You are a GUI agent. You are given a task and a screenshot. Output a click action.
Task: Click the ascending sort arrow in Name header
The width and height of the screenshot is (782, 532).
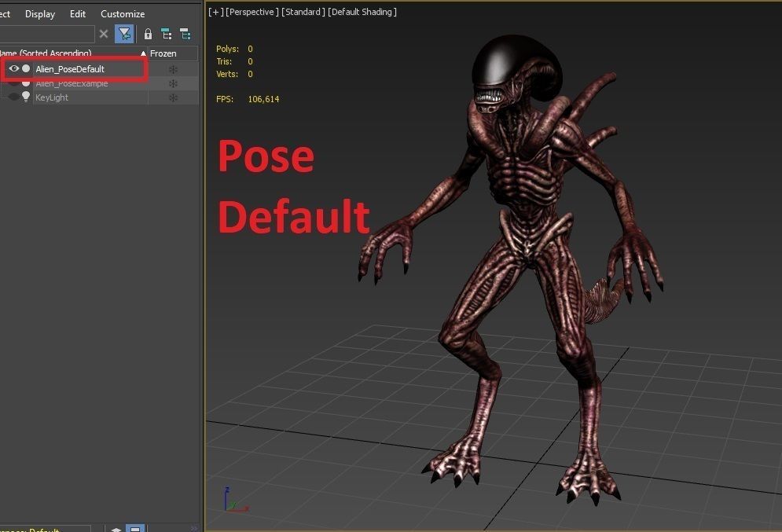point(143,53)
